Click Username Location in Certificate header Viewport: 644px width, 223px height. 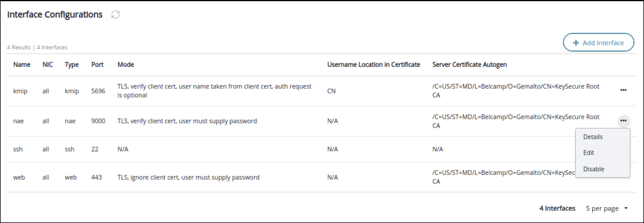pos(373,65)
